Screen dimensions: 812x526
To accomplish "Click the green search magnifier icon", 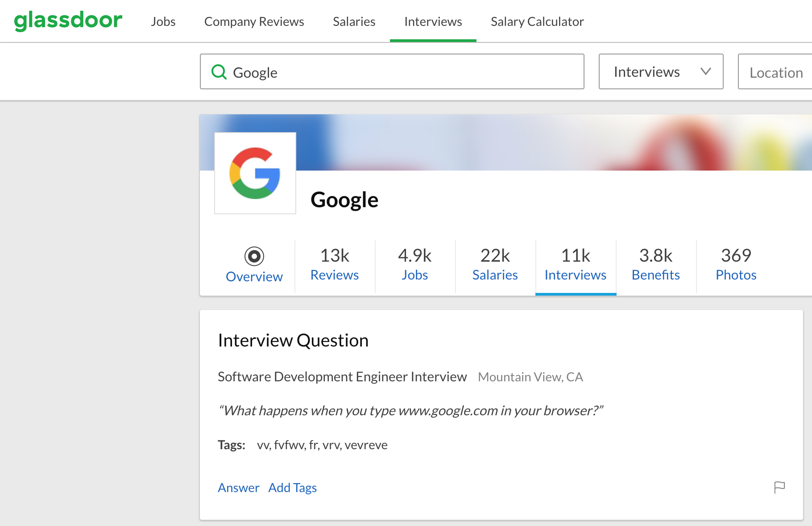I will [x=220, y=71].
